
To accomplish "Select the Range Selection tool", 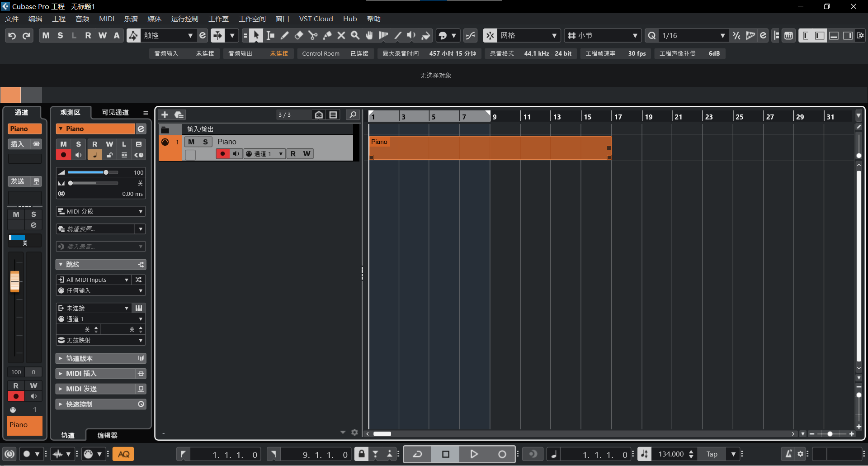I will [x=270, y=36].
